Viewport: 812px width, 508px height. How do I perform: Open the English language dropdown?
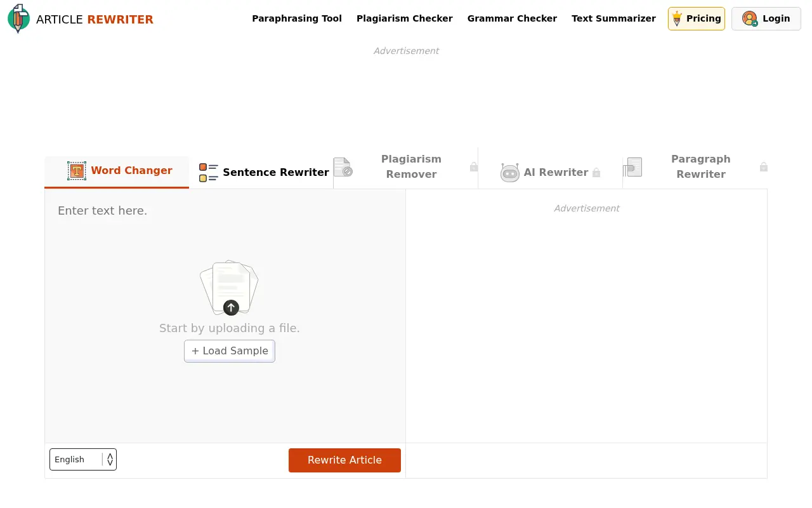click(82, 459)
